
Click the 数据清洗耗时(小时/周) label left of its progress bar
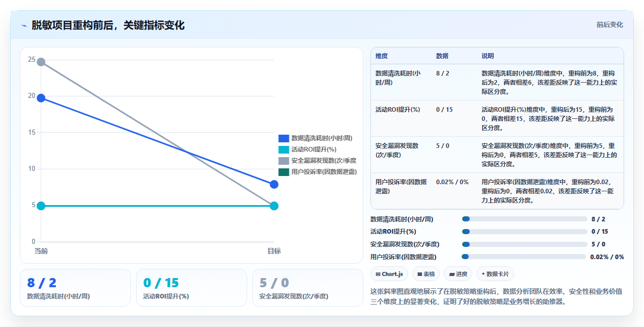(402, 219)
